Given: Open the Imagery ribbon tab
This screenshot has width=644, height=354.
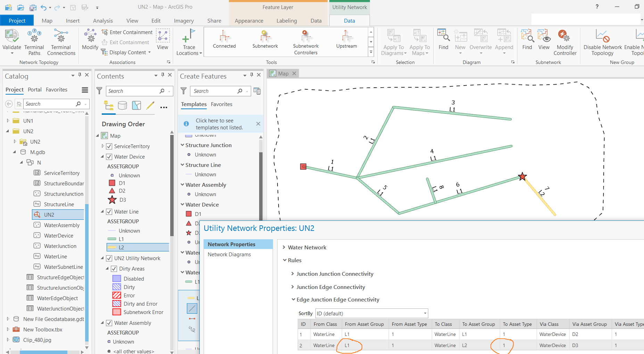Looking at the screenshot, I should click(184, 21).
